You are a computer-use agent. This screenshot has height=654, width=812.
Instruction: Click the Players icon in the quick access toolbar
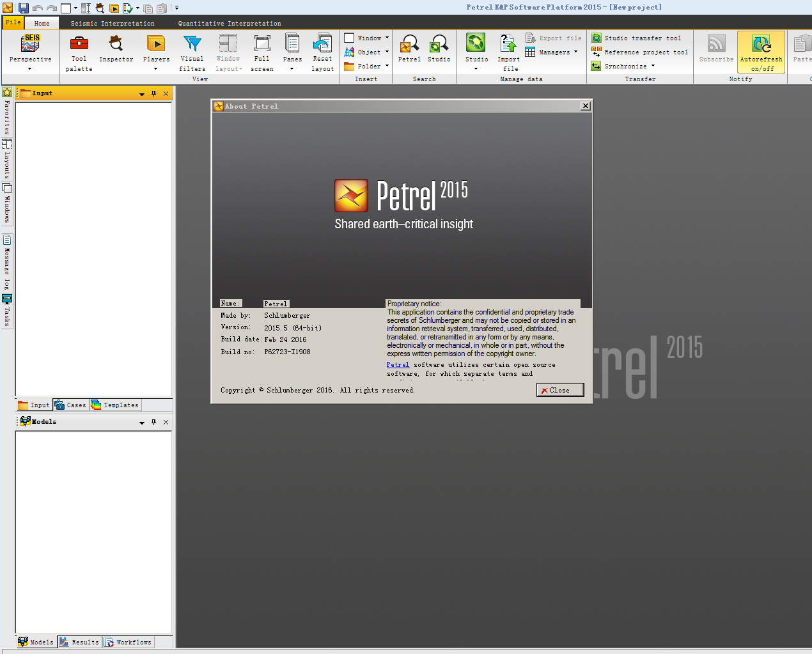pyautogui.click(x=114, y=8)
